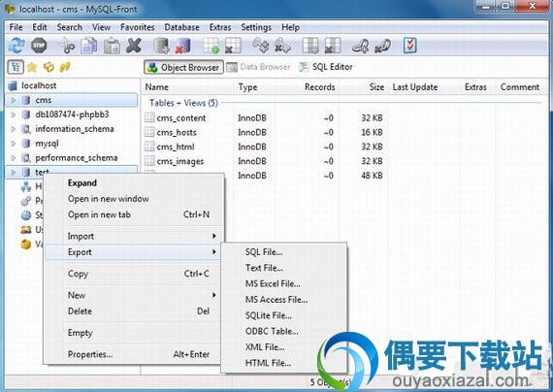553x392 pixels.
Task: Click the localhost server icon
Action: tap(13, 85)
